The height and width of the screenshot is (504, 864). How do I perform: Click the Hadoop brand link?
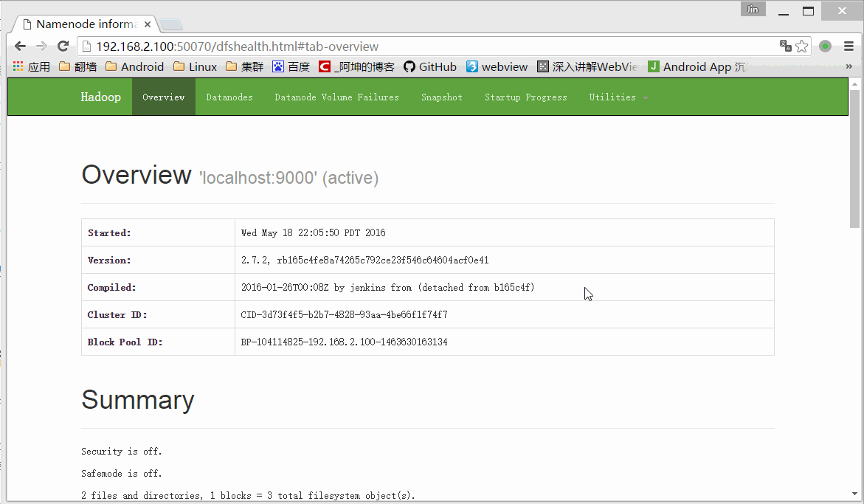point(100,97)
